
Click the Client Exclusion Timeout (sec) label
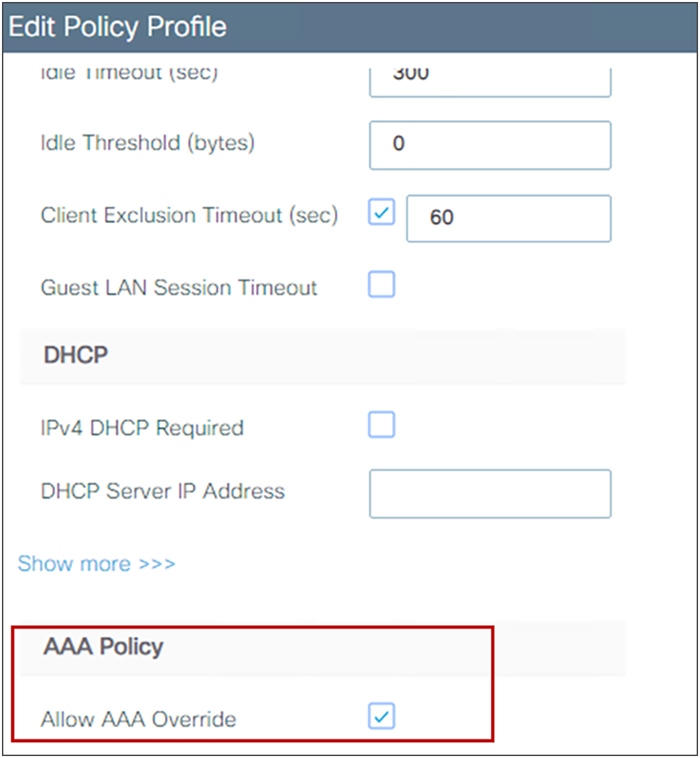189,216
